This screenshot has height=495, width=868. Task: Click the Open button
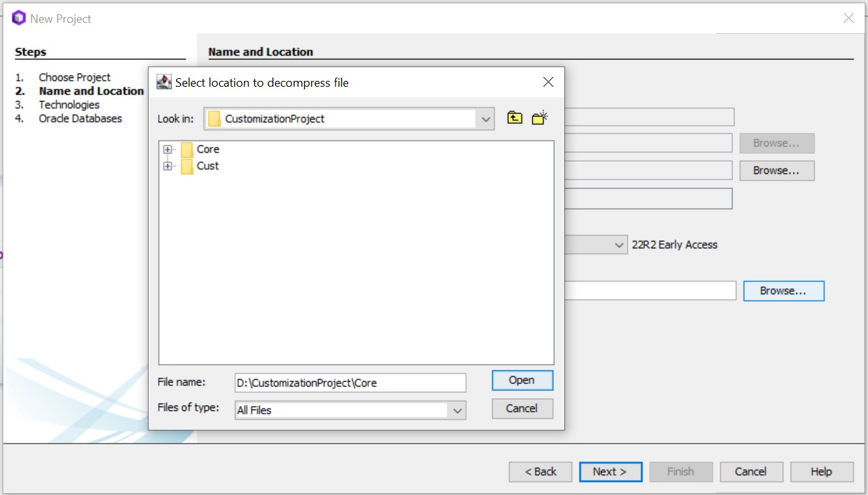pos(522,380)
